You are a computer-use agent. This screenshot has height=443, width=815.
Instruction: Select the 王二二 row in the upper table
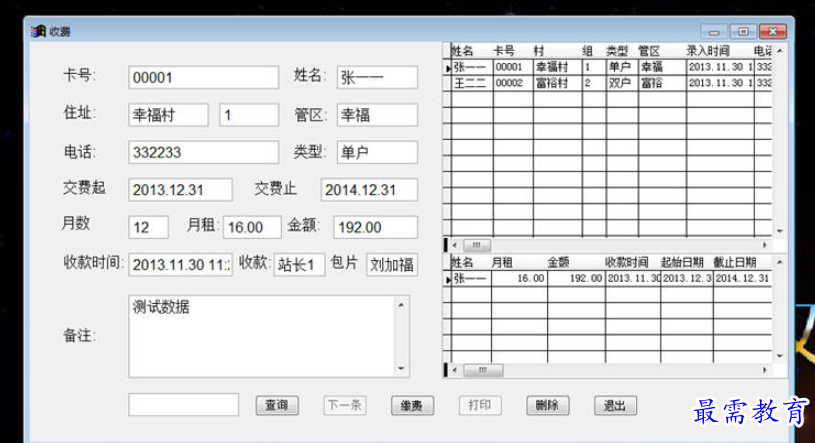(607, 83)
